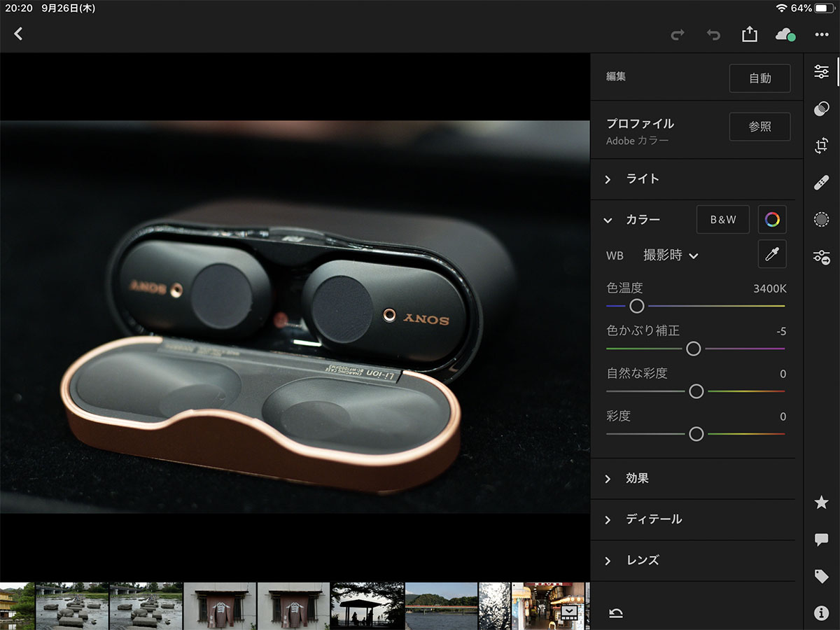840x630 pixels.
Task: Adjust the 色温度 slider handle
Action: [636, 306]
